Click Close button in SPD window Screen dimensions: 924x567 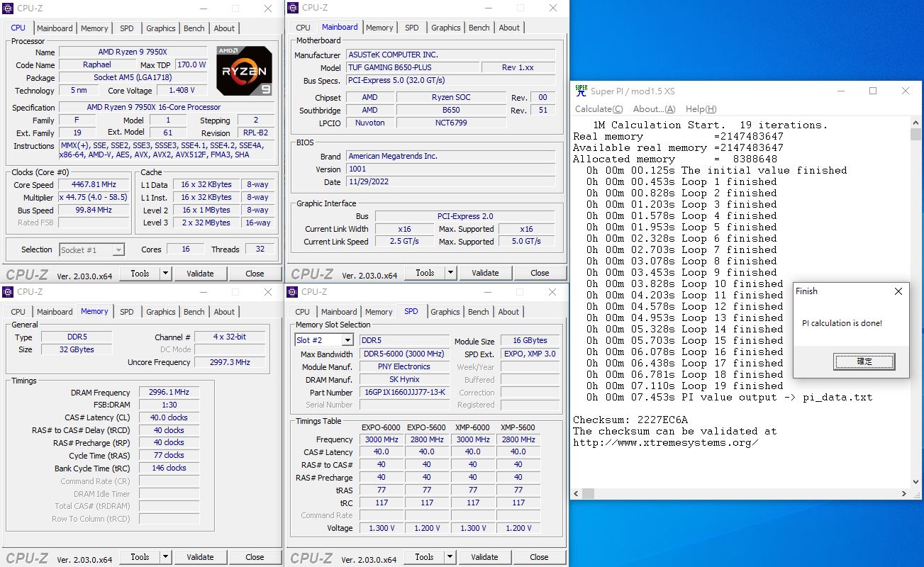click(x=539, y=557)
